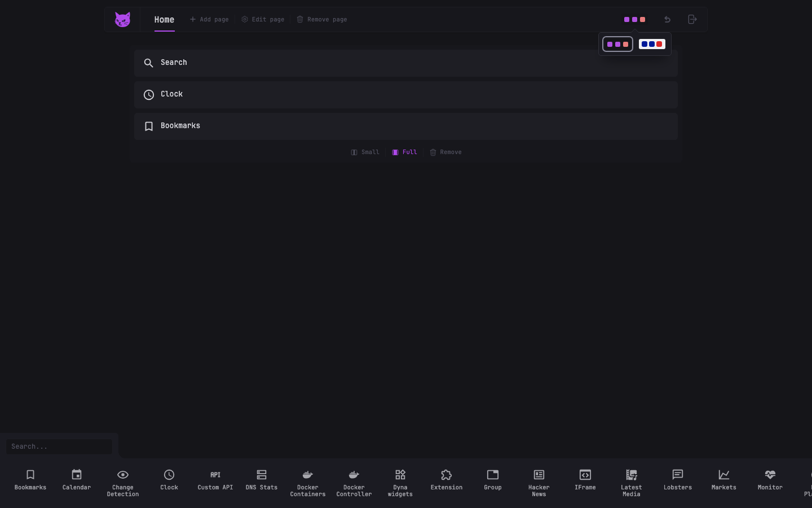This screenshot has height=508, width=812.
Task: Add the Clock widget from the bottom tray
Action: click(x=169, y=480)
